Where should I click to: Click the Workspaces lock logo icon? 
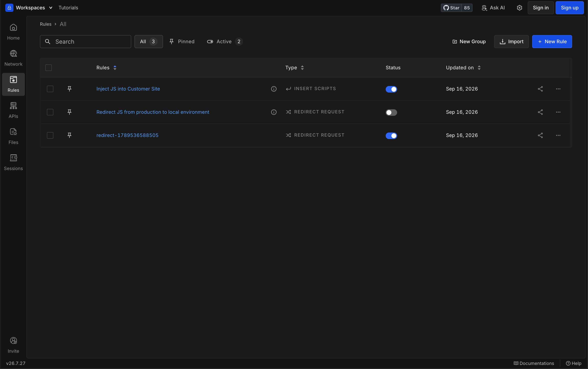click(x=9, y=8)
